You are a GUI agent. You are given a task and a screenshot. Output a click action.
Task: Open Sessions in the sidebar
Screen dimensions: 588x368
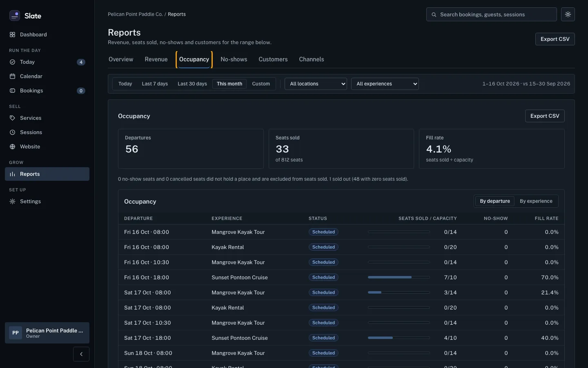click(x=47, y=132)
